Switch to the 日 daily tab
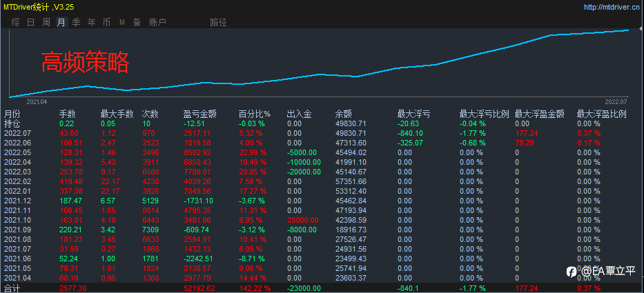Viewport: 644px width, 293px height. pyautogui.click(x=31, y=22)
